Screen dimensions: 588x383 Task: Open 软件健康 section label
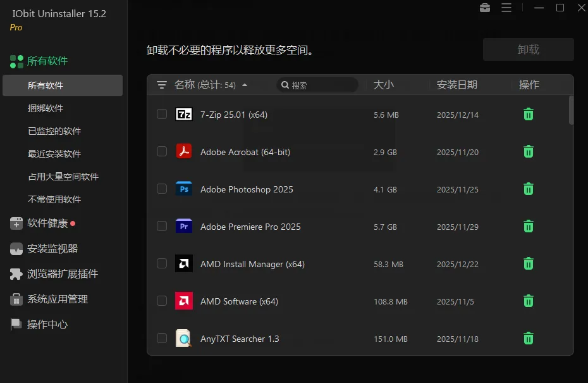(47, 223)
